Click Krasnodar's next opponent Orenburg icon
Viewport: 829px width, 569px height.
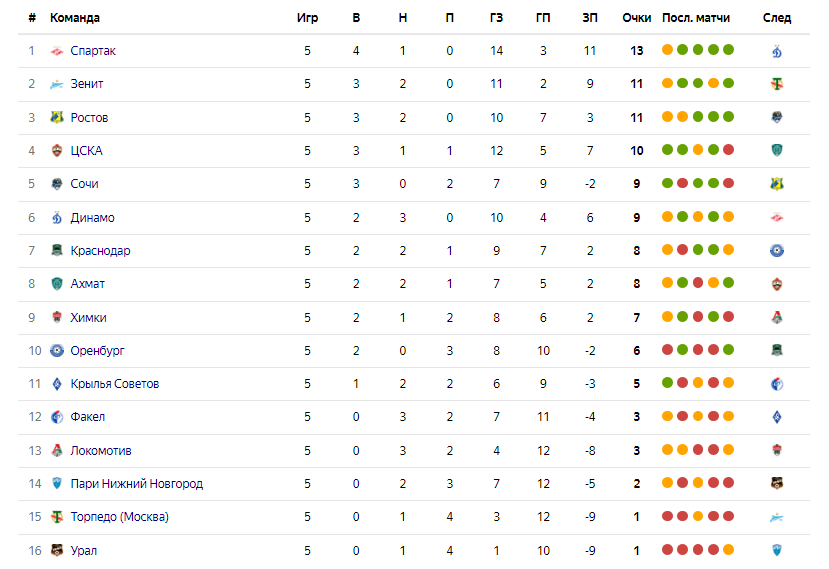coord(777,251)
